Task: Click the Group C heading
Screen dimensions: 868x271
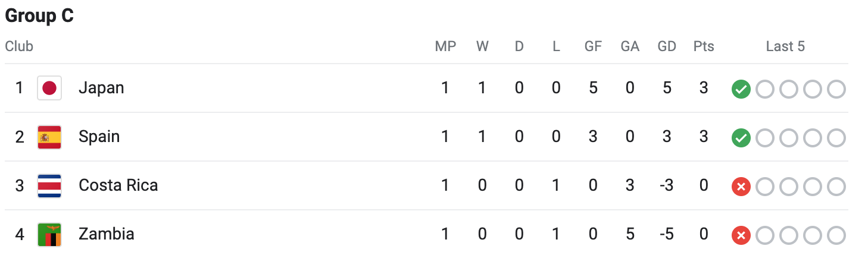Action: pyautogui.click(x=39, y=16)
